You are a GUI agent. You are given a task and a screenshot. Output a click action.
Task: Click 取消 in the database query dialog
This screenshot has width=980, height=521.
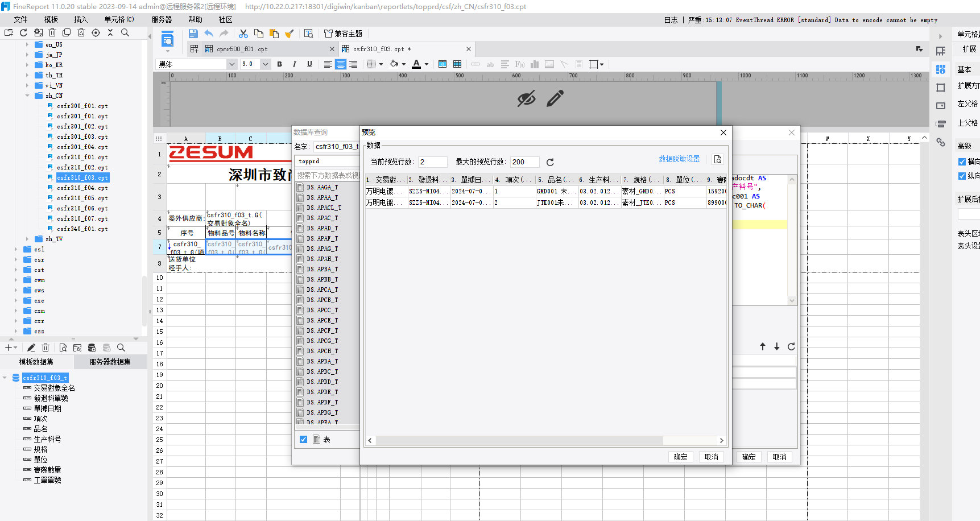(779, 457)
